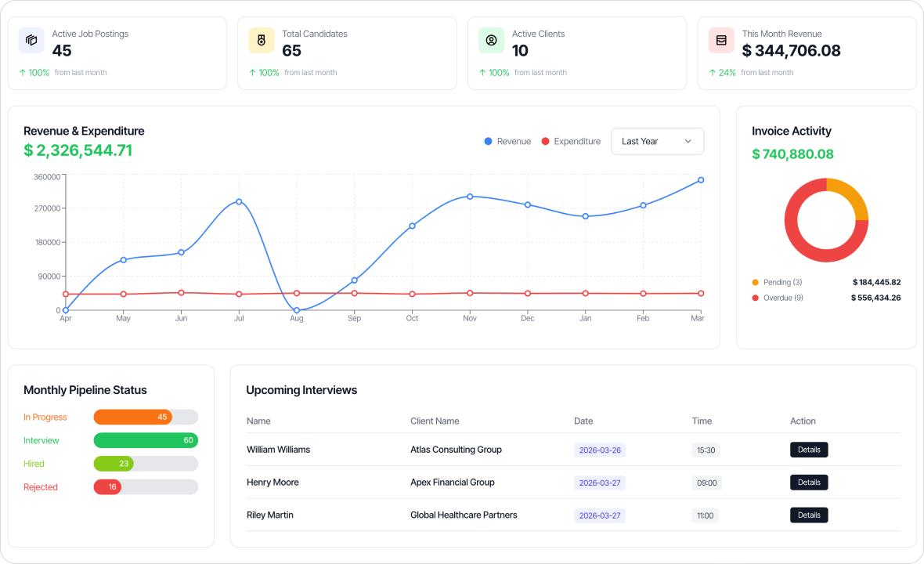Click the Active Clients person icon
The width and height of the screenshot is (924, 564).
(x=491, y=39)
